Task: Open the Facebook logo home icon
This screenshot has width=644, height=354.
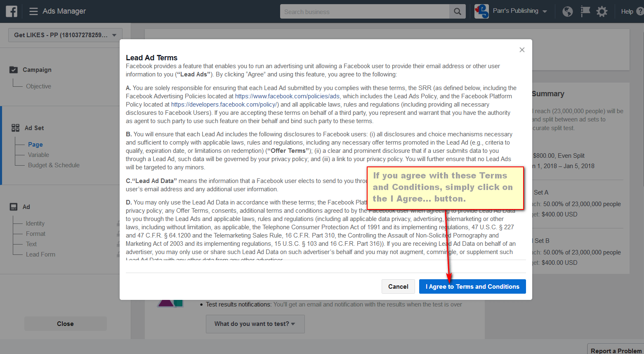Action: point(12,11)
